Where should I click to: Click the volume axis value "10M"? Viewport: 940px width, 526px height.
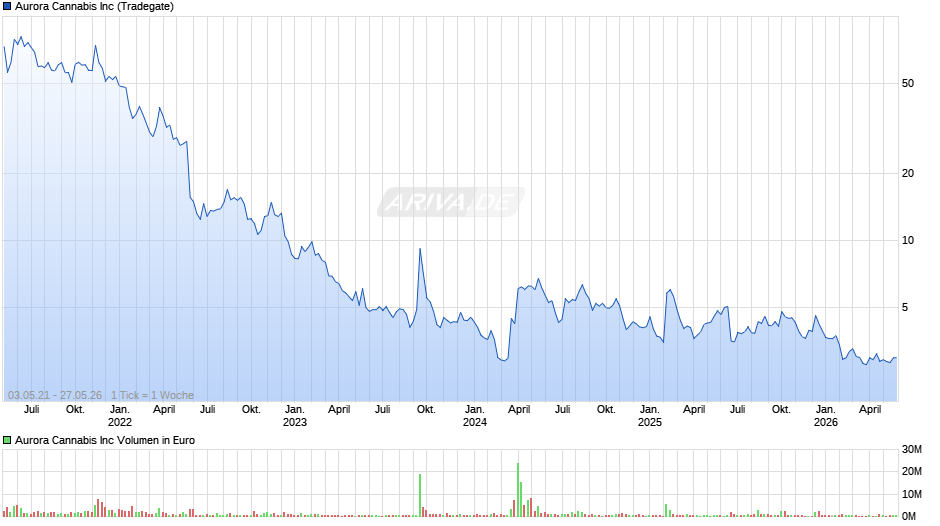tap(912, 494)
